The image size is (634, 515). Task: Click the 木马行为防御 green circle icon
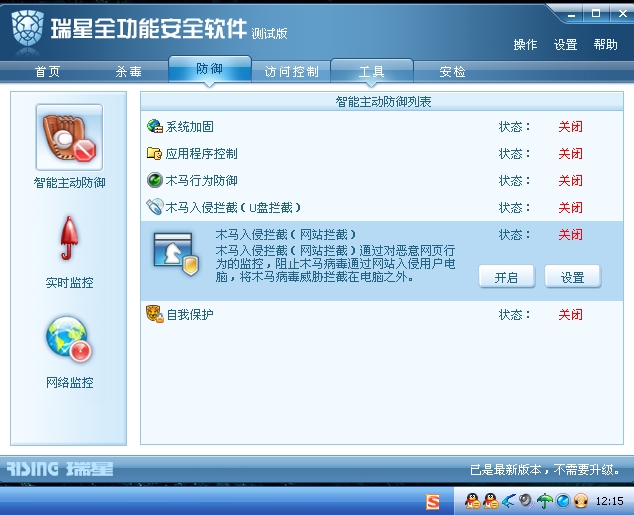point(154,180)
